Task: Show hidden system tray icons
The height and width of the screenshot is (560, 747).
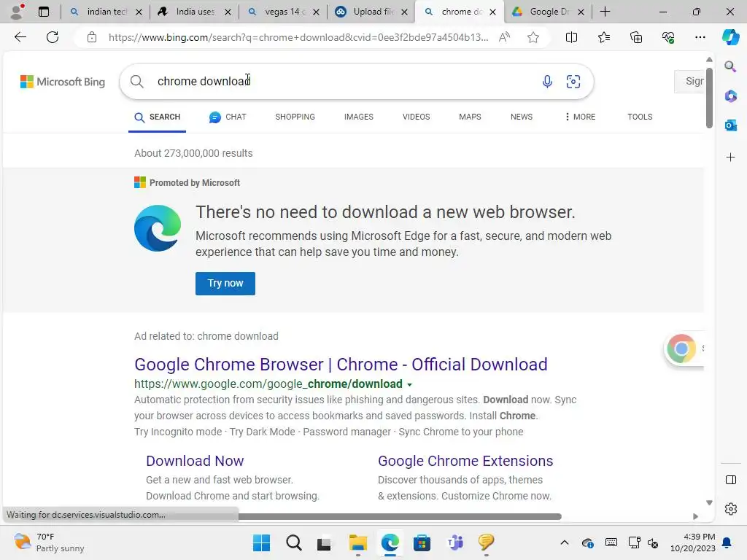Action: 565,542
